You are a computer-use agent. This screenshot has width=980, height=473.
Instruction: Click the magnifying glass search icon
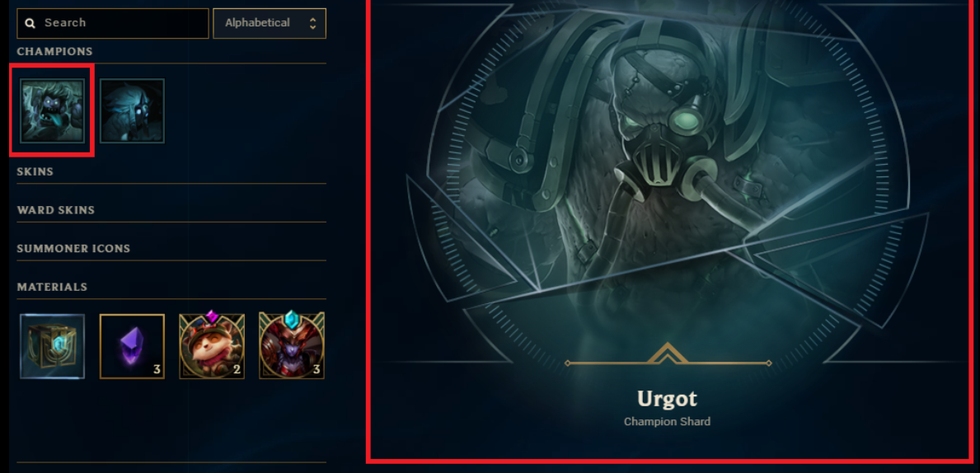tap(30, 24)
